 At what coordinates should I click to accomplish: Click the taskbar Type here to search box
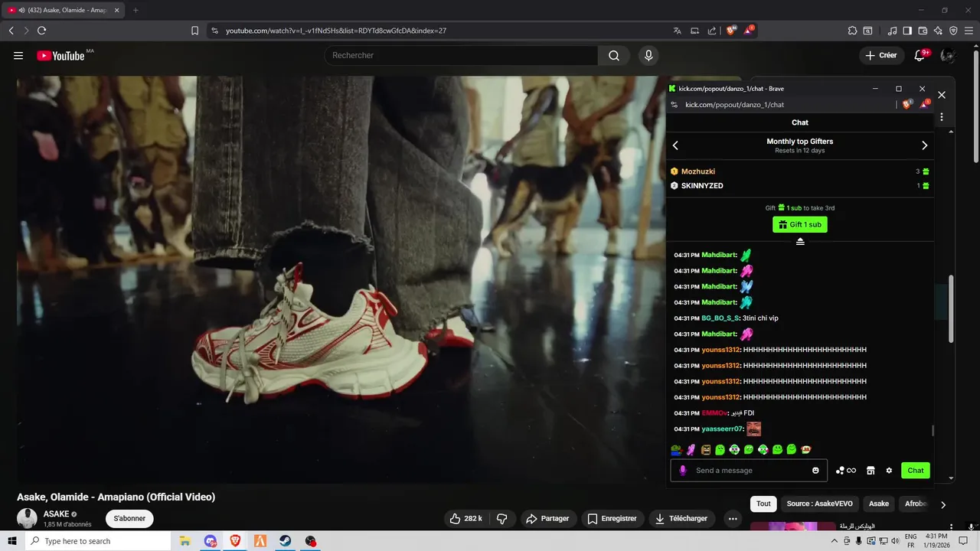(97, 541)
